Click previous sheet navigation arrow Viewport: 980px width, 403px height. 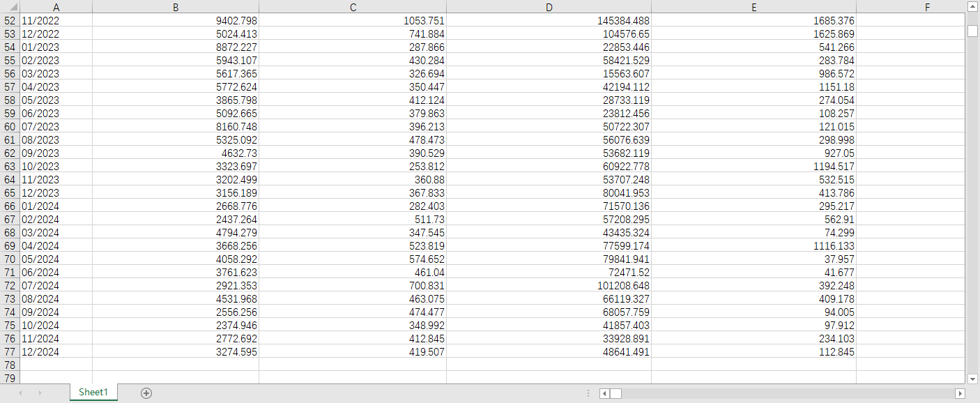(x=20, y=393)
